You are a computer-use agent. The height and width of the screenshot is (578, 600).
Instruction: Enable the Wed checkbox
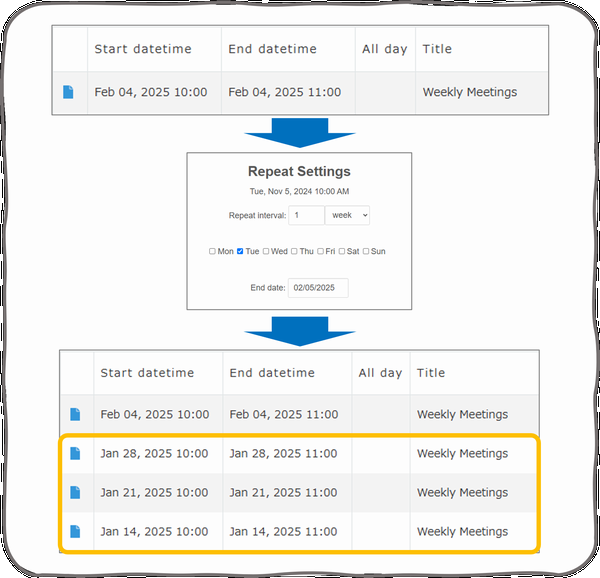coord(266,251)
